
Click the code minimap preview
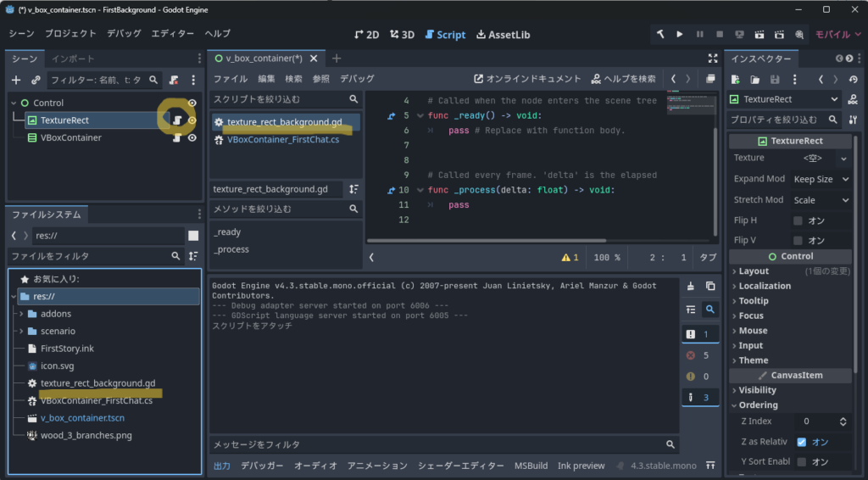click(689, 104)
